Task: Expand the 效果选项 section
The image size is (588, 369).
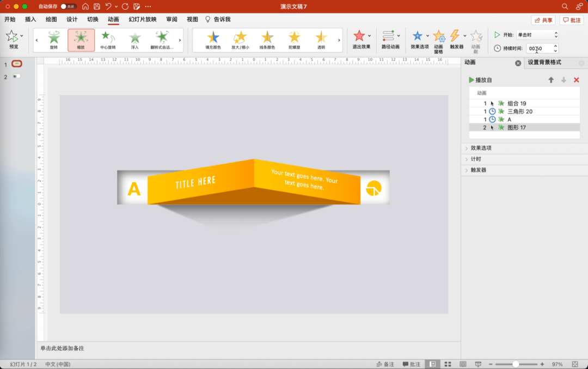Action: point(481,148)
